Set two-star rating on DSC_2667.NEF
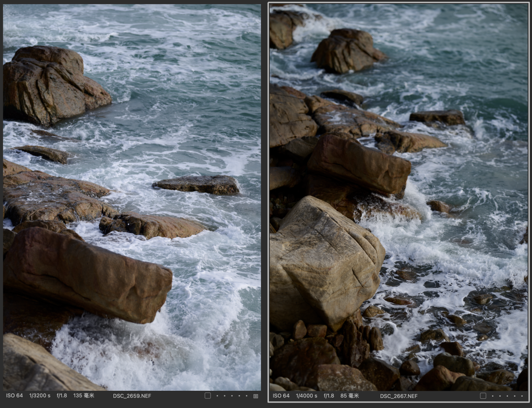This screenshot has width=532, height=408. pyautogui.click(x=500, y=396)
